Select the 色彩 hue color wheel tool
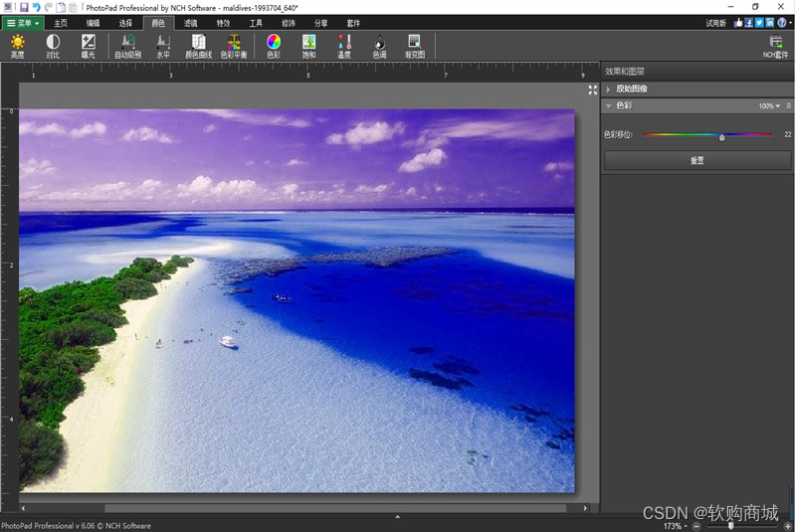The height and width of the screenshot is (532, 795). click(274, 46)
